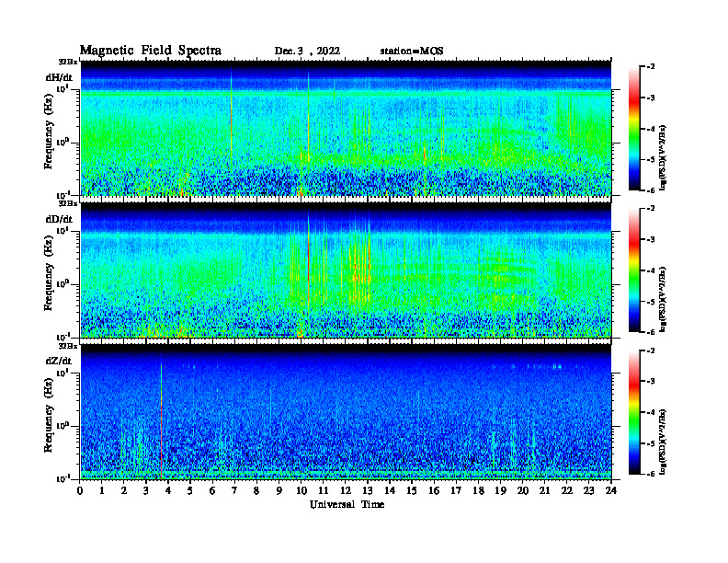Click hour 6 on the Universal Time axis

click(212, 491)
